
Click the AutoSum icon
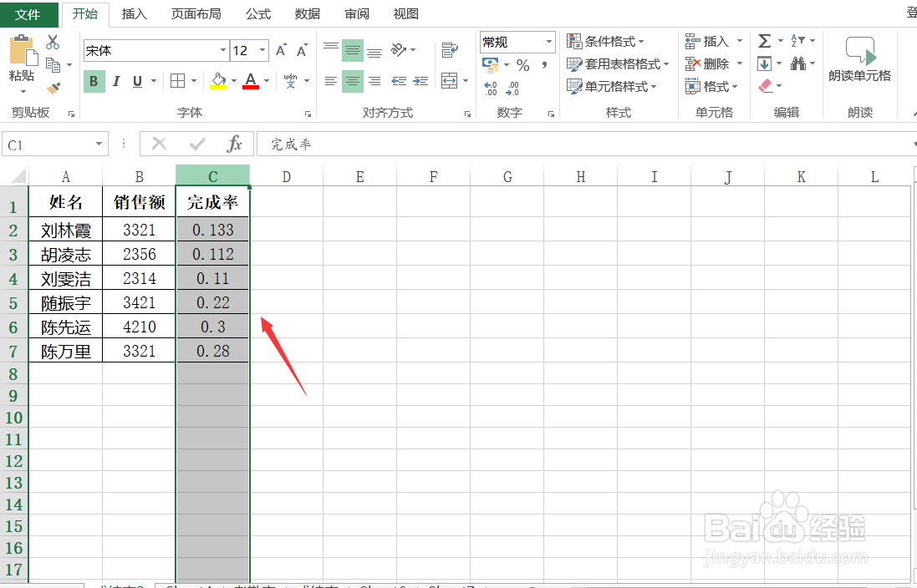pyautogui.click(x=766, y=40)
